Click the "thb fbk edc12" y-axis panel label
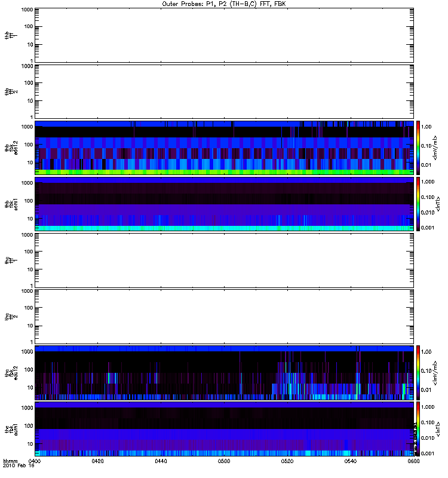Viewport: 448px width, 478px height. [x=11, y=148]
